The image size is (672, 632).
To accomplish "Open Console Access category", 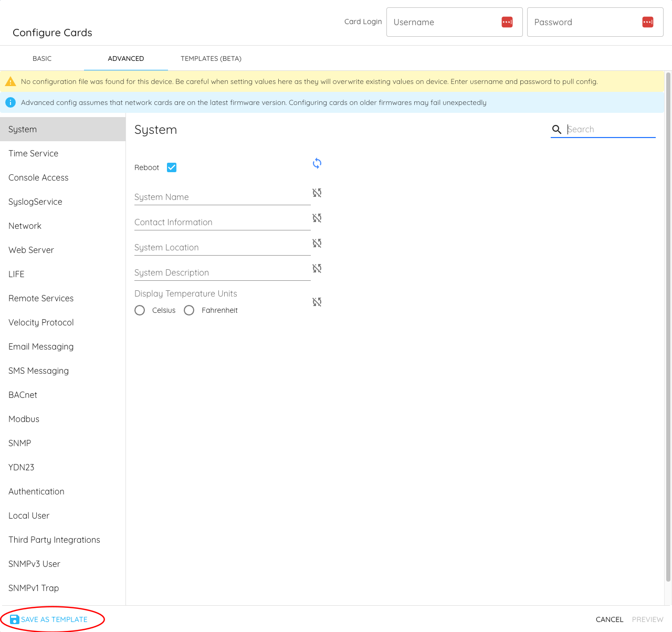I will coord(63,177).
